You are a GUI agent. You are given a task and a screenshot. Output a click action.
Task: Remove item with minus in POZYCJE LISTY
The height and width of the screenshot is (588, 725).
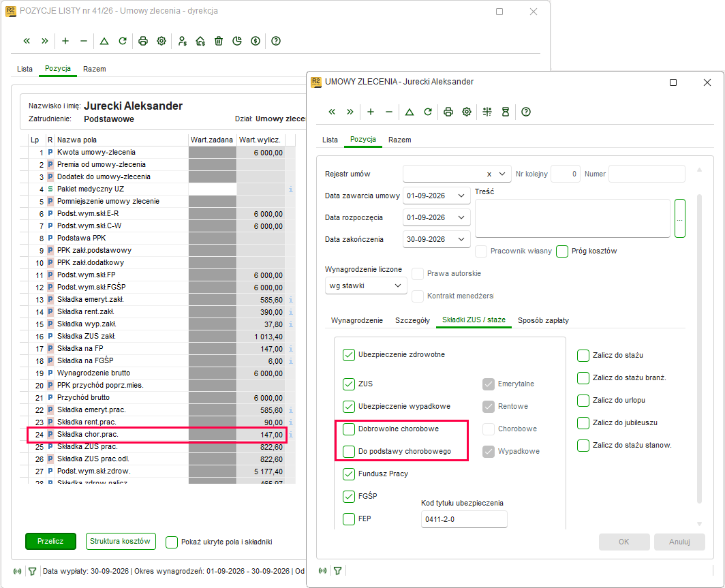[x=84, y=41]
